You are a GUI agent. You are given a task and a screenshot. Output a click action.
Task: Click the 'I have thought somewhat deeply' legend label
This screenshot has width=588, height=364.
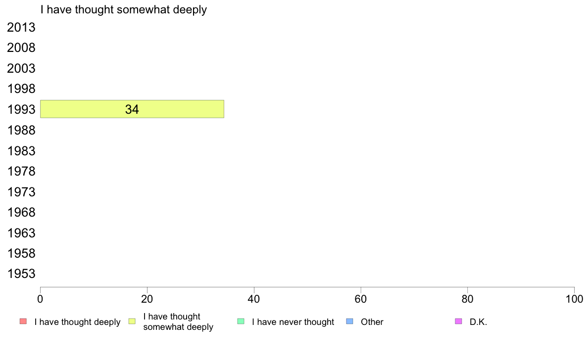(178, 321)
